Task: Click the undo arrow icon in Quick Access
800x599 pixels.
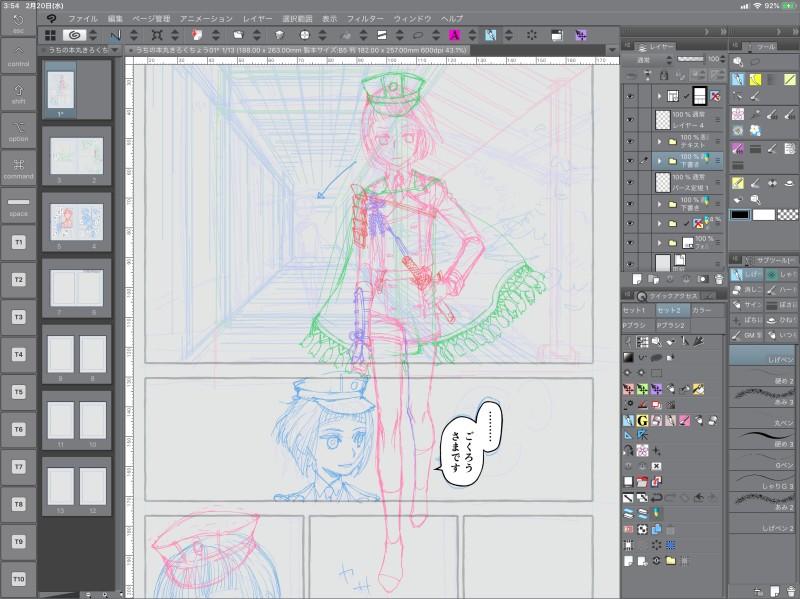Action: (656, 497)
